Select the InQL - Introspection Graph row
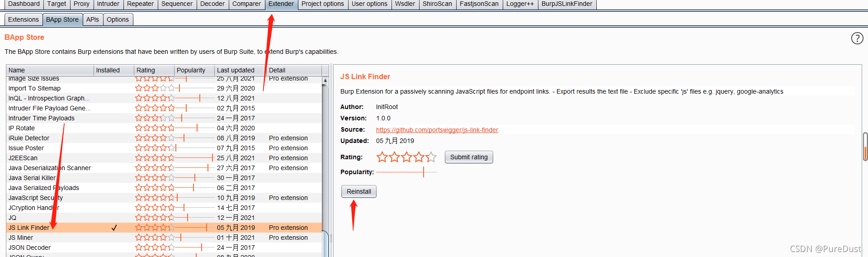 pyautogui.click(x=164, y=98)
